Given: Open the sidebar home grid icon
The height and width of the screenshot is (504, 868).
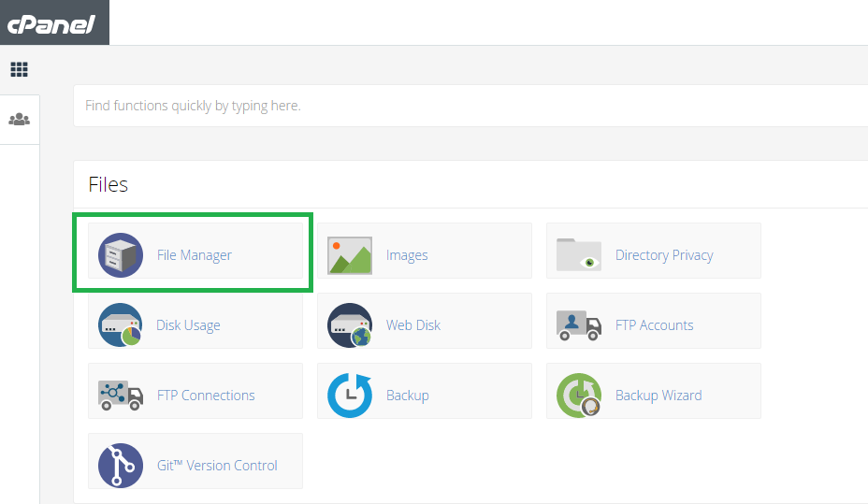Looking at the screenshot, I should (20, 69).
